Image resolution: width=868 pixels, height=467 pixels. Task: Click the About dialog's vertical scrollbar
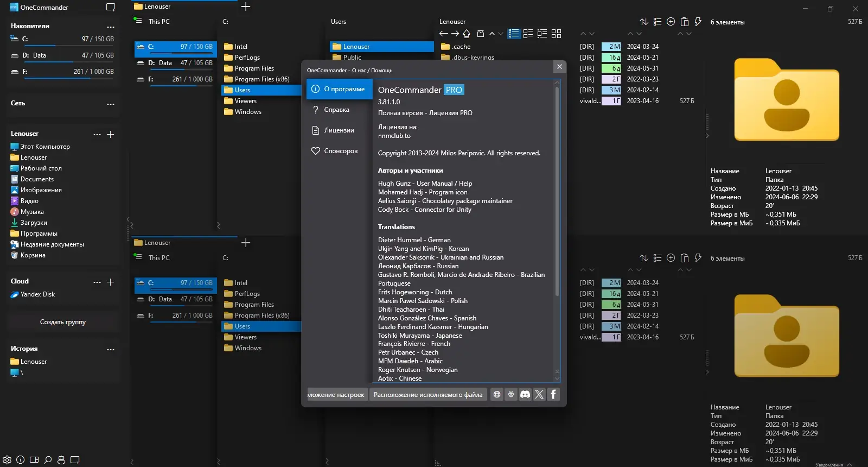(557, 190)
